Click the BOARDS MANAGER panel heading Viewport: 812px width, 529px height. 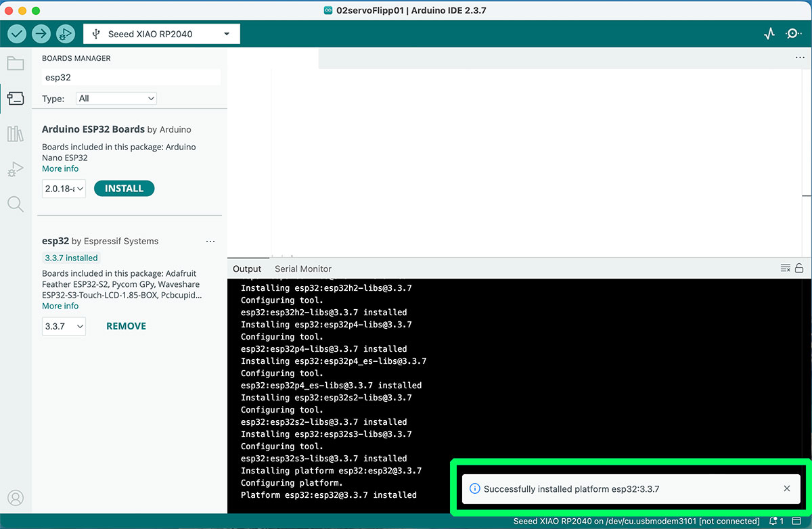coord(76,58)
